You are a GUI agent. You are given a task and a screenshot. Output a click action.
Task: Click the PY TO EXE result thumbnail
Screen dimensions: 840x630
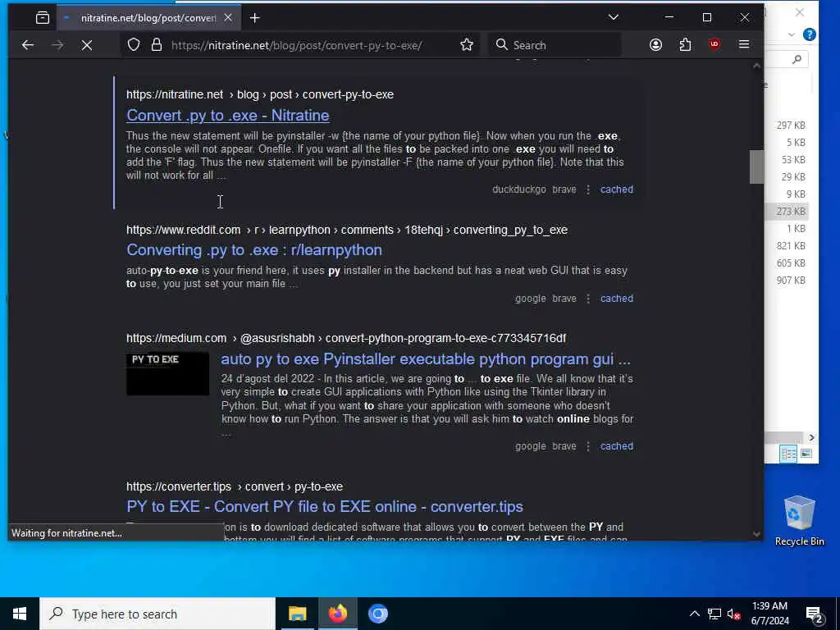(167, 373)
